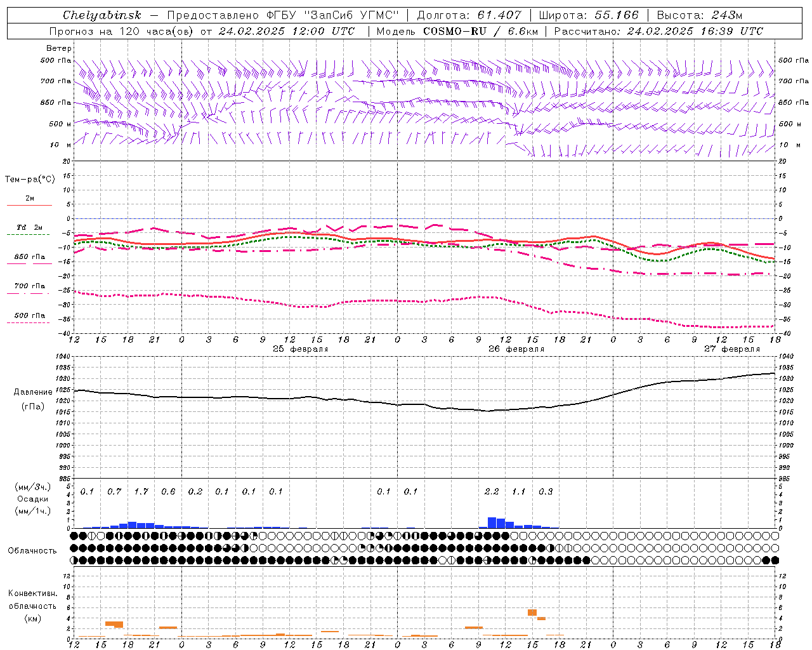The width and height of the screenshot is (812, 650).
Task: Click the 'Ветер' wind panel label
Action: click(x=59, y=48)
